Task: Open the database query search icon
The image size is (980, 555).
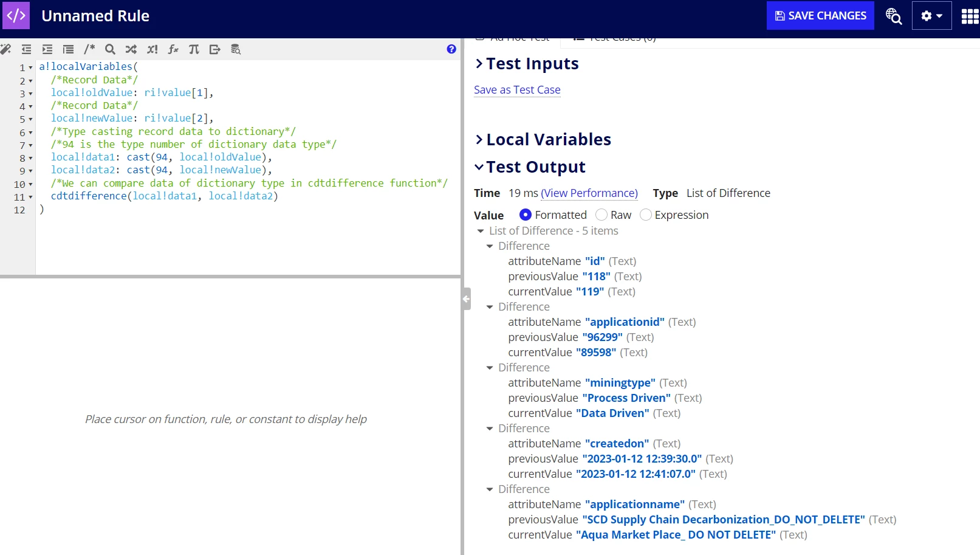Action: [236, 49]
